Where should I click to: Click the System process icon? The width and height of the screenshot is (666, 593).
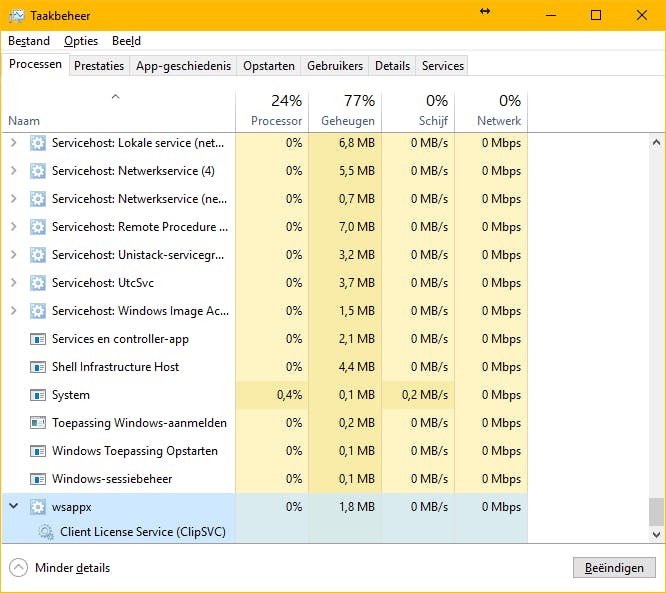pyautogui.click(x=38, y=395)
